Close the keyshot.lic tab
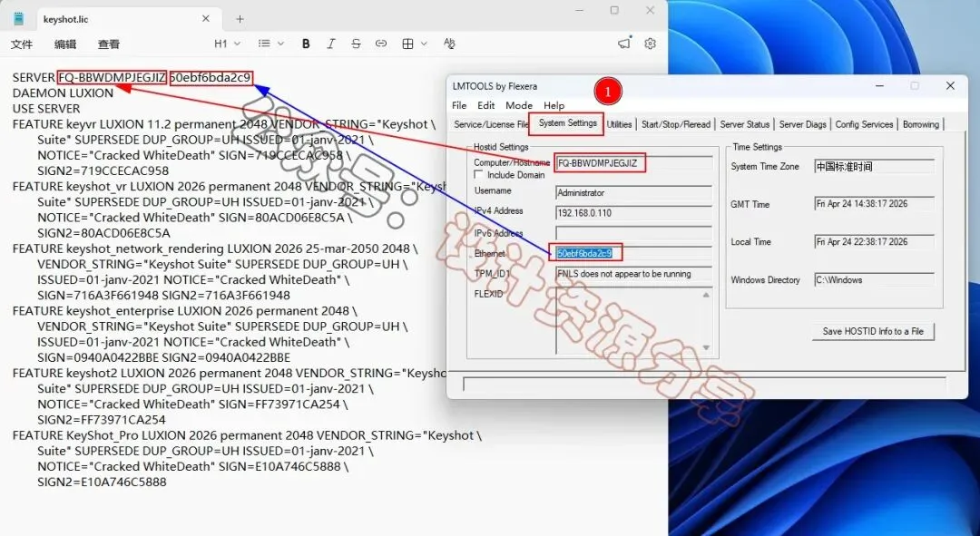 point(206,19)
